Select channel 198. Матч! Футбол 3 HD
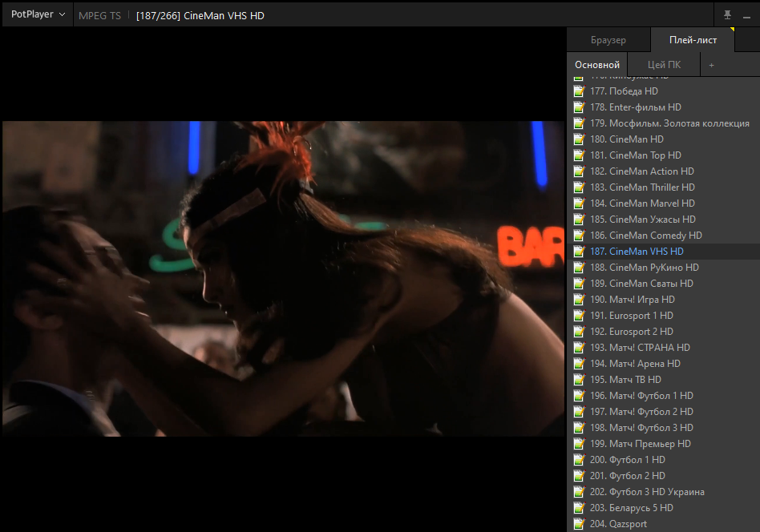The image size is (760, 532). 663,427
